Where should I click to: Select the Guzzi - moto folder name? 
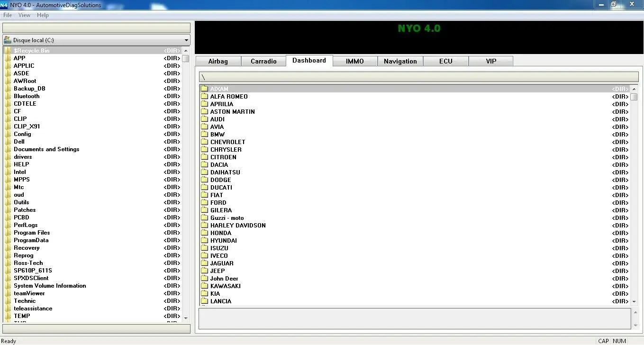227,218
